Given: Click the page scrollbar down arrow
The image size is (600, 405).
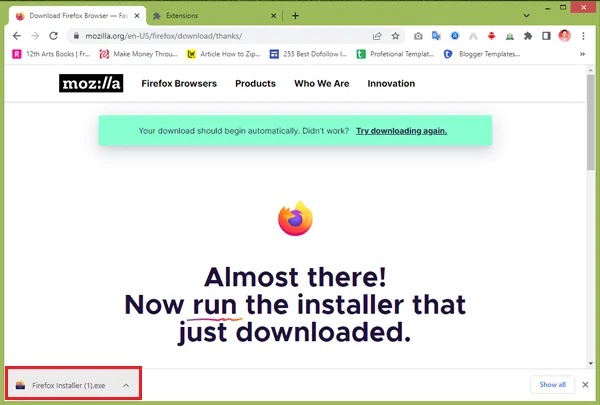Looking at the screenshot, I should (x=591, y=363).
